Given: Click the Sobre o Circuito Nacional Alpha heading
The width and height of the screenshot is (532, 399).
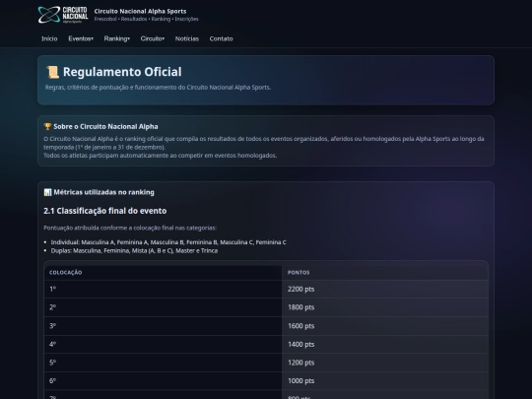Looking at the screenshot, I should tap(105, 126).
